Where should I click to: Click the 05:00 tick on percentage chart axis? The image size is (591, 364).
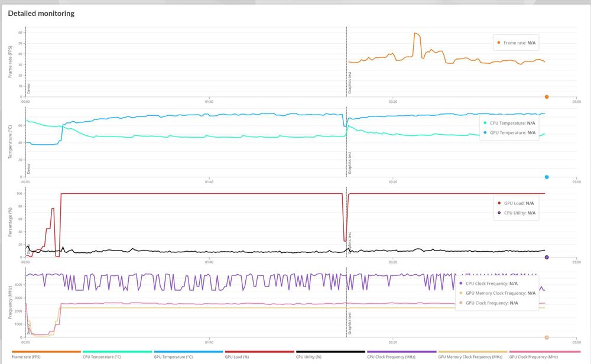pos(576,262)
